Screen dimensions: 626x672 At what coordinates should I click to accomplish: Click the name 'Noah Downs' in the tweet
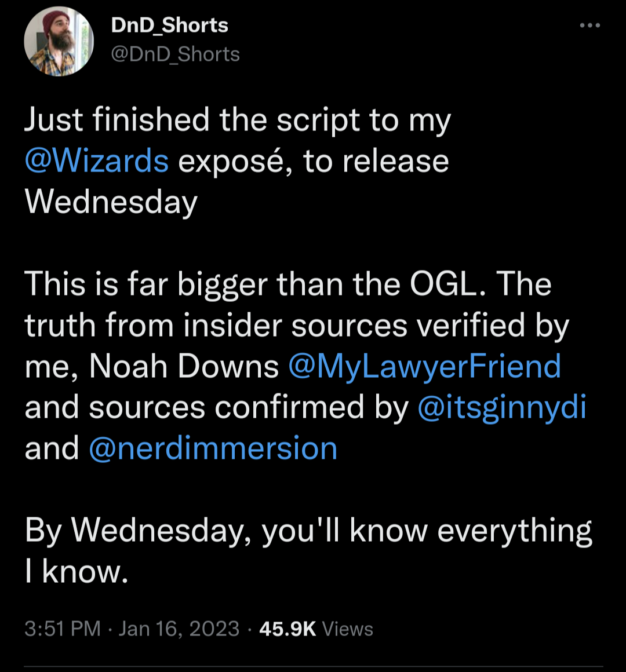184,367
